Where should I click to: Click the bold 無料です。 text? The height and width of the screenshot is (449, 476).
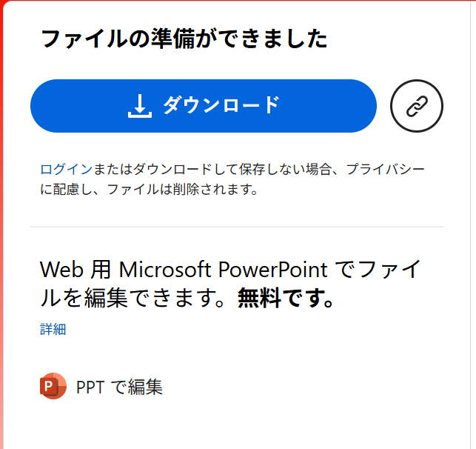coord(286,299)
